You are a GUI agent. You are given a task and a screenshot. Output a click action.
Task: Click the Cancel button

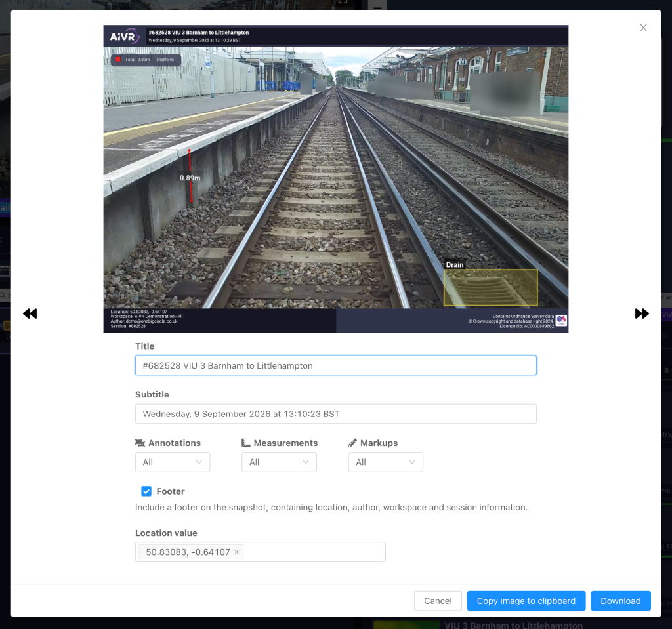tap(438, 601)
